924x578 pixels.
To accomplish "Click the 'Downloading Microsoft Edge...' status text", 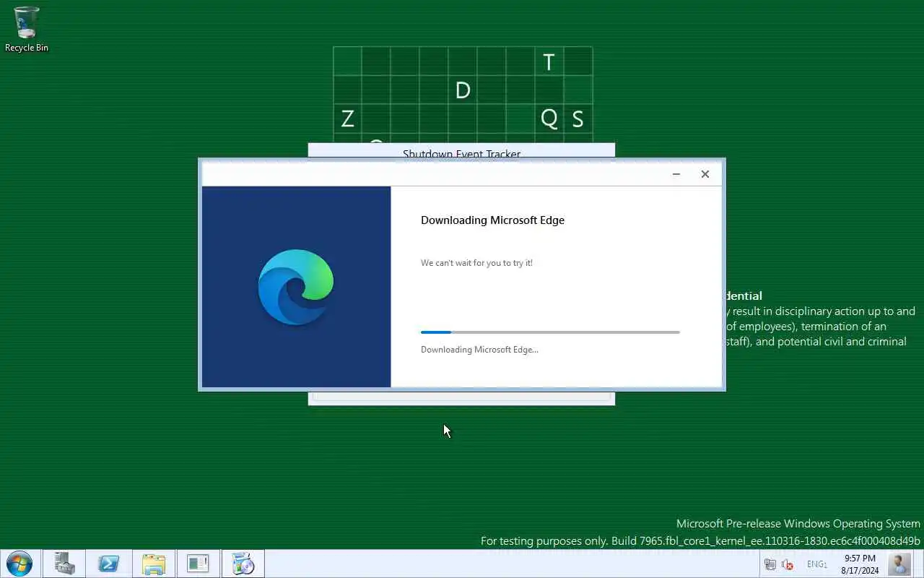I will point(479,350).
